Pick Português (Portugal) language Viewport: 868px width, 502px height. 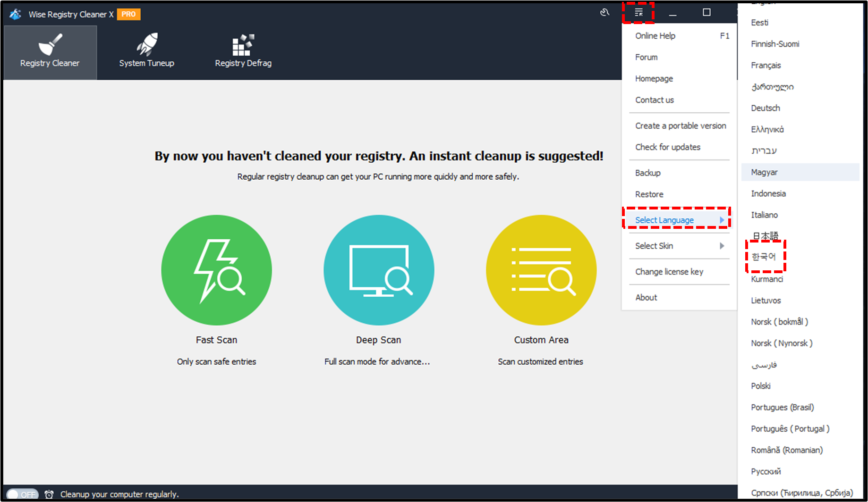point(800,428)
